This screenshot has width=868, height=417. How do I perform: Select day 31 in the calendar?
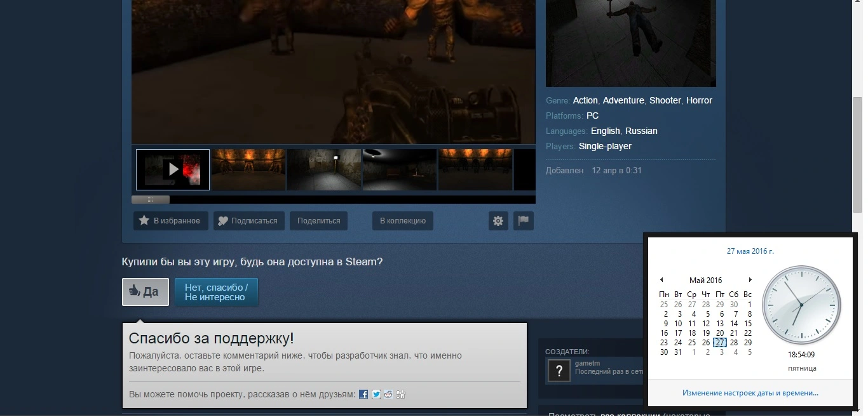click(x=678, y=352)
